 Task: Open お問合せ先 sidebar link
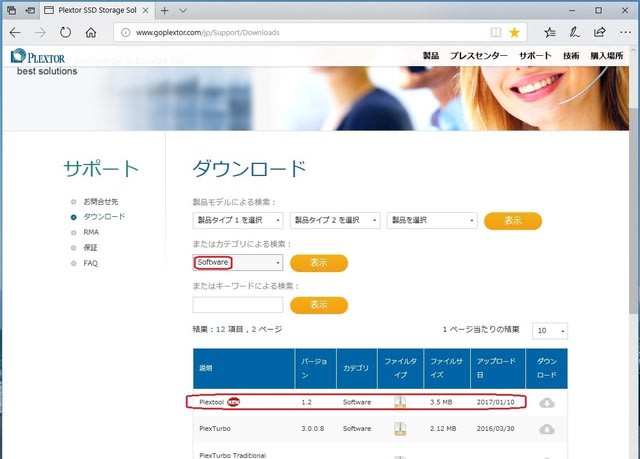100,202
